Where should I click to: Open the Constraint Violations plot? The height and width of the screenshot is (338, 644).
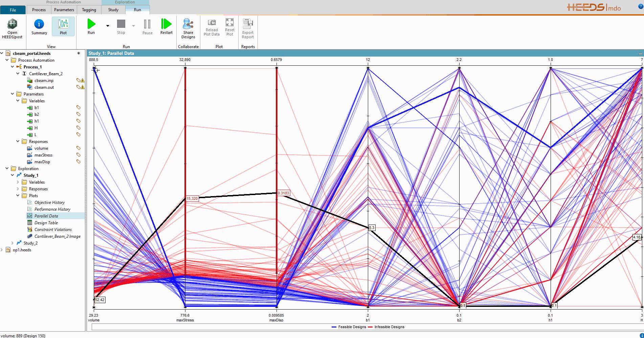click(53, 229)
